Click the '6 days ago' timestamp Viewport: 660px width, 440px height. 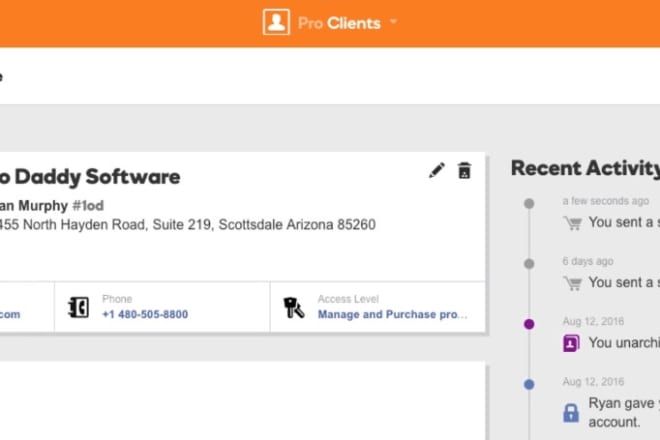[x=588, y=261]
